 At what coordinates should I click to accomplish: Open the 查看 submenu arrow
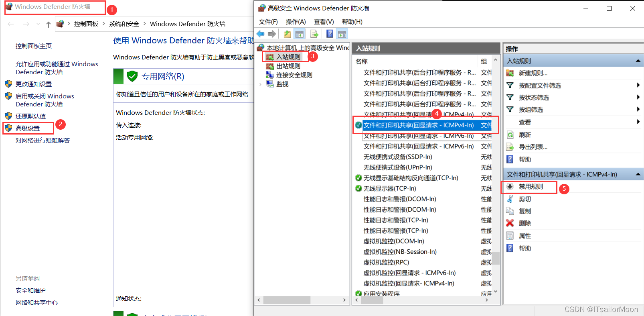tap(638, 122)
